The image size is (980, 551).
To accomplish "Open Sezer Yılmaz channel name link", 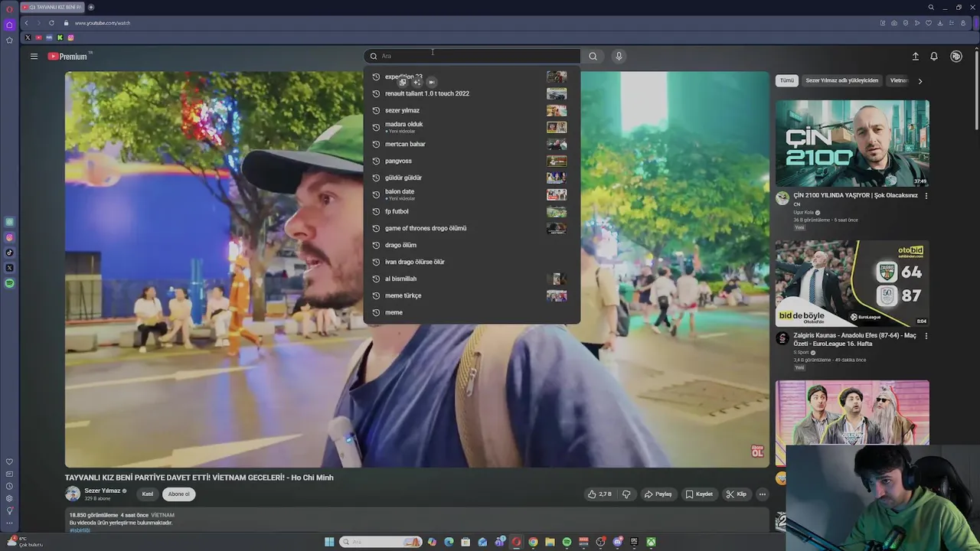I will 103,491.
